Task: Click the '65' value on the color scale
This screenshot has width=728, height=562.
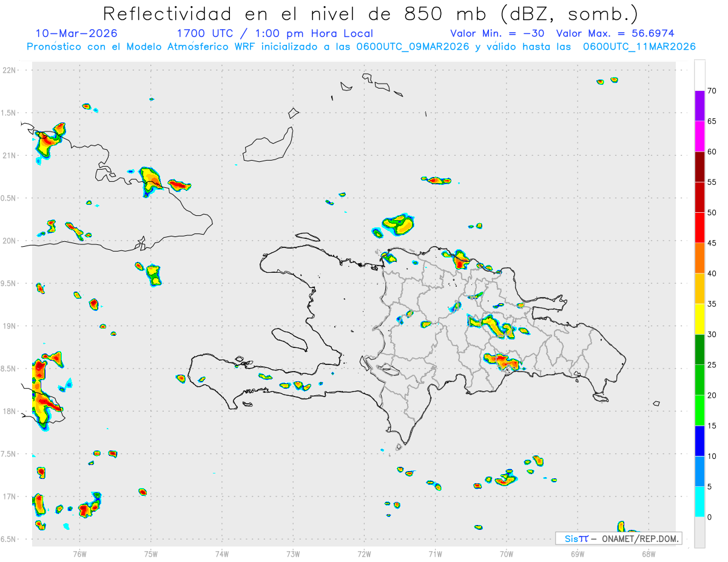Action: pyautogui.click(x=712, y=121)
